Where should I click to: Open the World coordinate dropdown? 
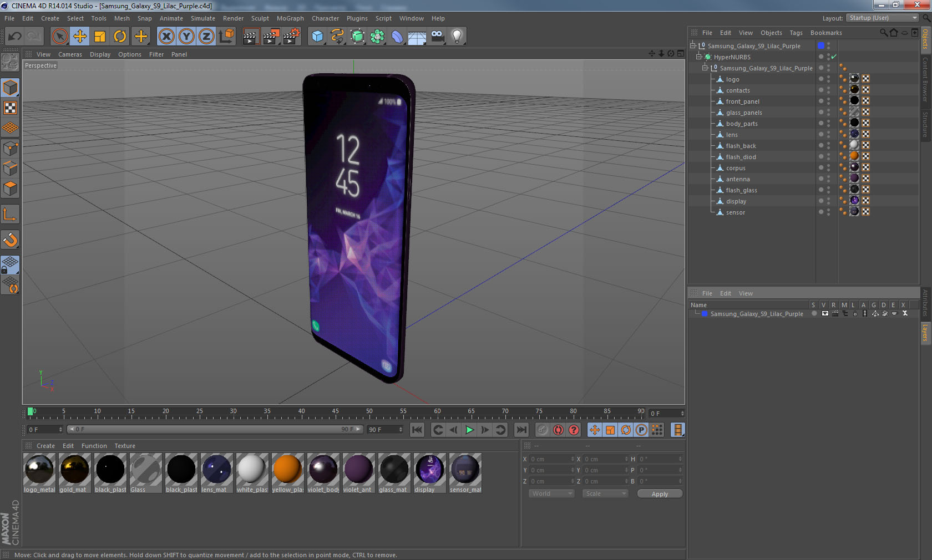pyautogui.click(x=551, y=493)
